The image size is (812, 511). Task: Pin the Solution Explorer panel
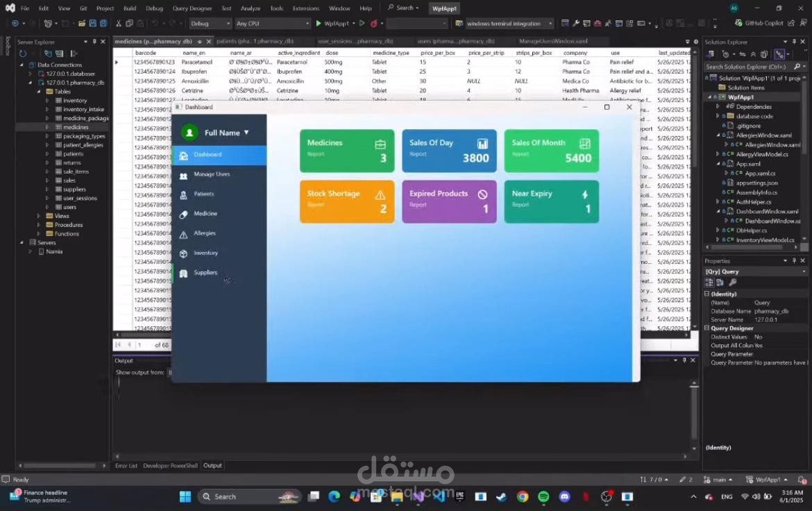pos(794,42)
